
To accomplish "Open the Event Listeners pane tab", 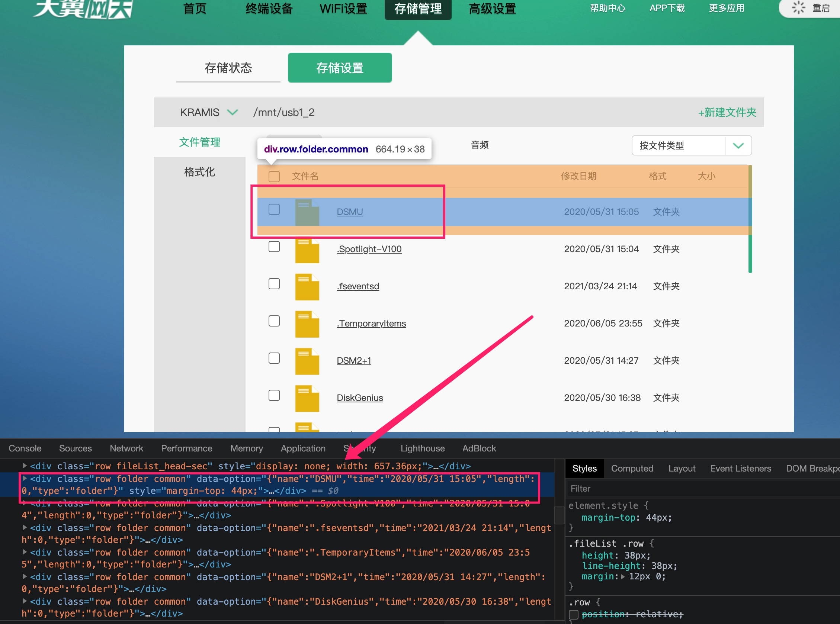I will pos(741,469).
